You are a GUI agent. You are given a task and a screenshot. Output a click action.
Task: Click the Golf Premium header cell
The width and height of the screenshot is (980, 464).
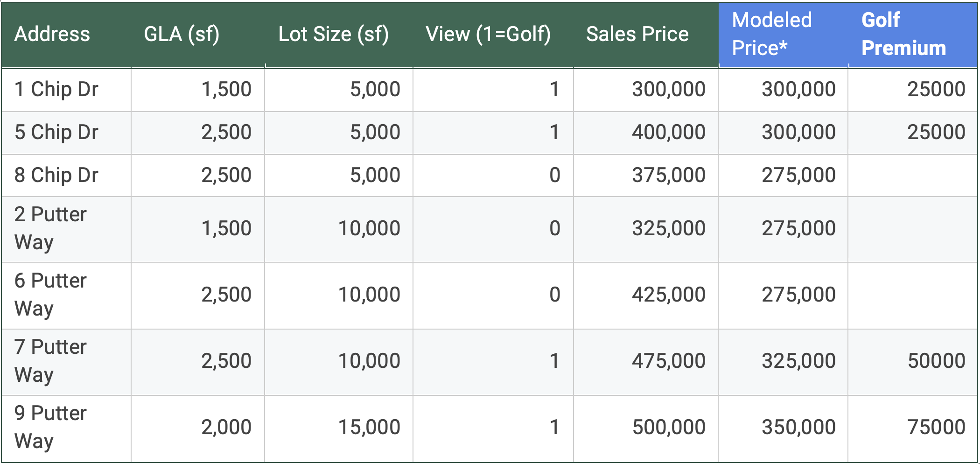903,34
